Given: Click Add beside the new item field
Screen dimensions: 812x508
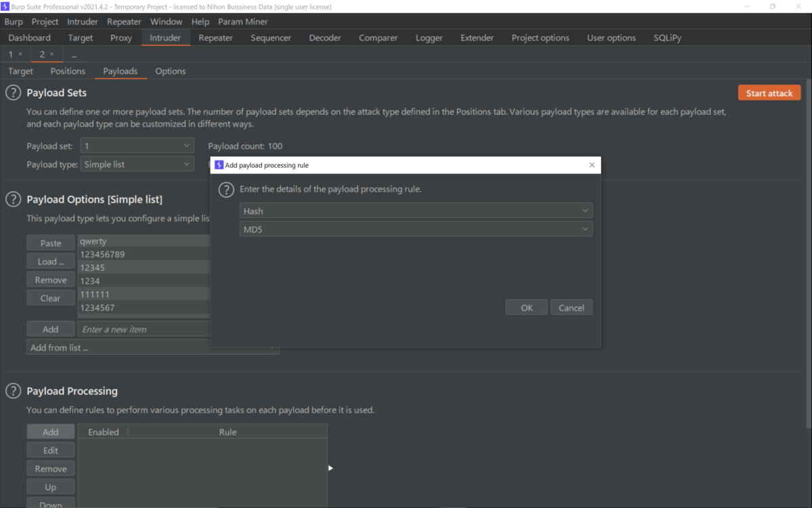Looking at the screenshot, I should 51,329.
